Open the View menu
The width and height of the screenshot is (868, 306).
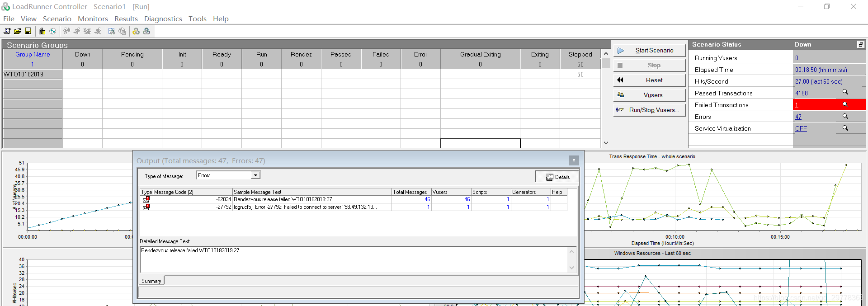28,19
